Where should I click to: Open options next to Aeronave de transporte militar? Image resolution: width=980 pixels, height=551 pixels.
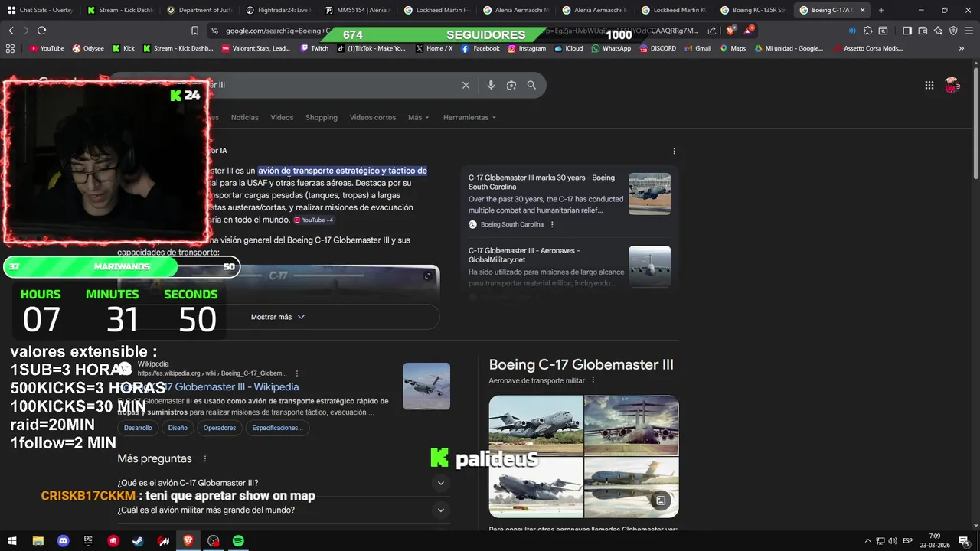coord(593,380)
